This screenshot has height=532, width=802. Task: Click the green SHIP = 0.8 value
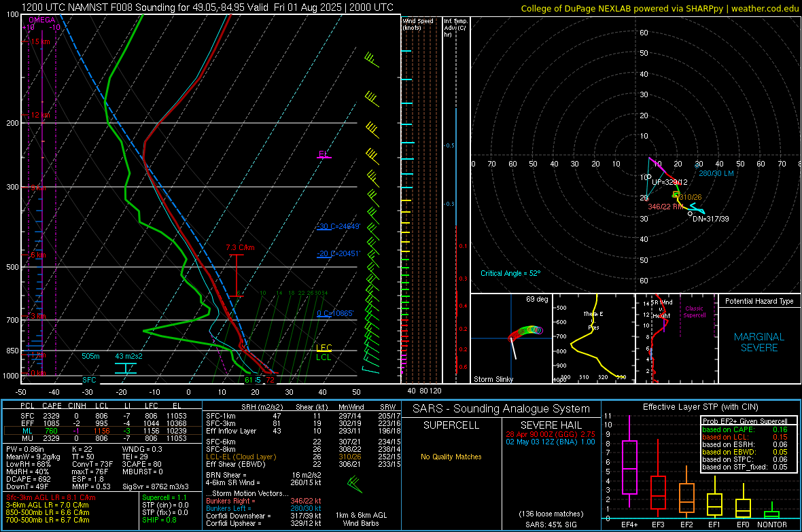[x=159, y=520]
